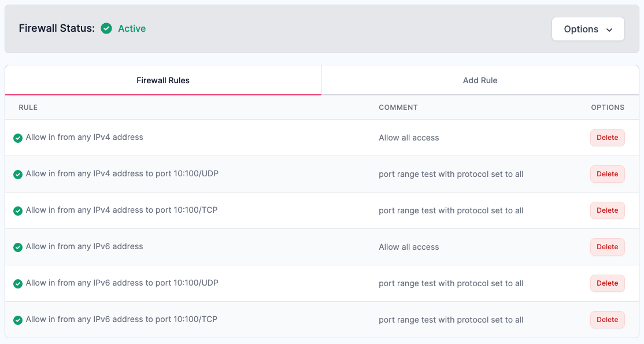The image size is (644, 344).
Task: Open the Options dropdown menu
Action: [x=588, y=29]
